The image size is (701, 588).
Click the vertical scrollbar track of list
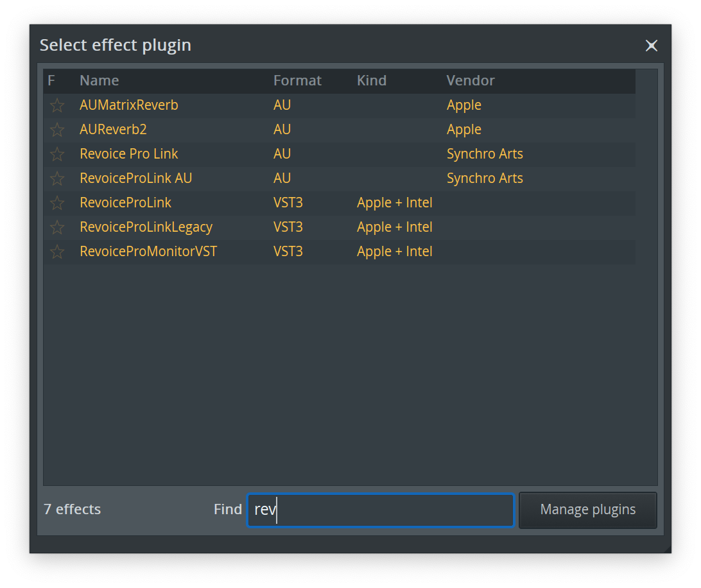click(x=646, y=276)
